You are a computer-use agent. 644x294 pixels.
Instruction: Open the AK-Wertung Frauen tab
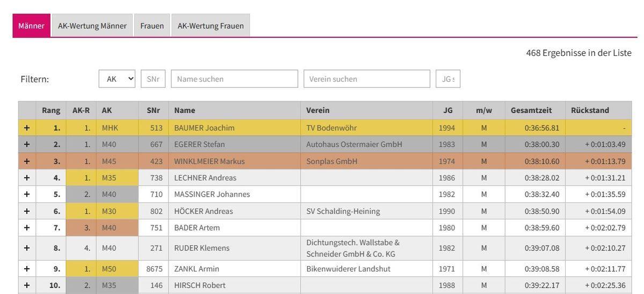(210, 26)
